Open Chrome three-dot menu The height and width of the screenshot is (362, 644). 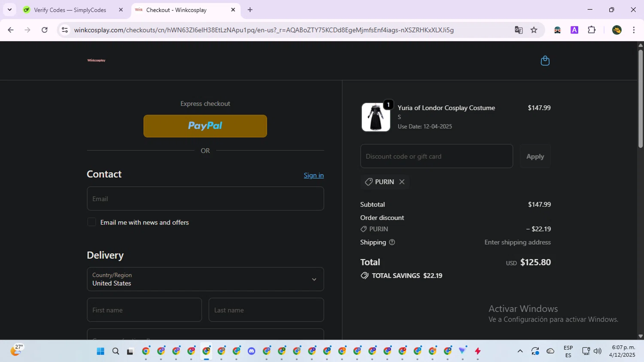click(634, 30)
